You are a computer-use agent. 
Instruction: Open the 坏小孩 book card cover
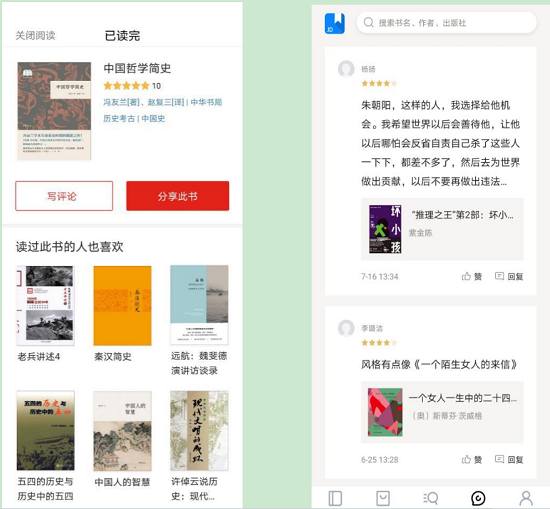385,229
